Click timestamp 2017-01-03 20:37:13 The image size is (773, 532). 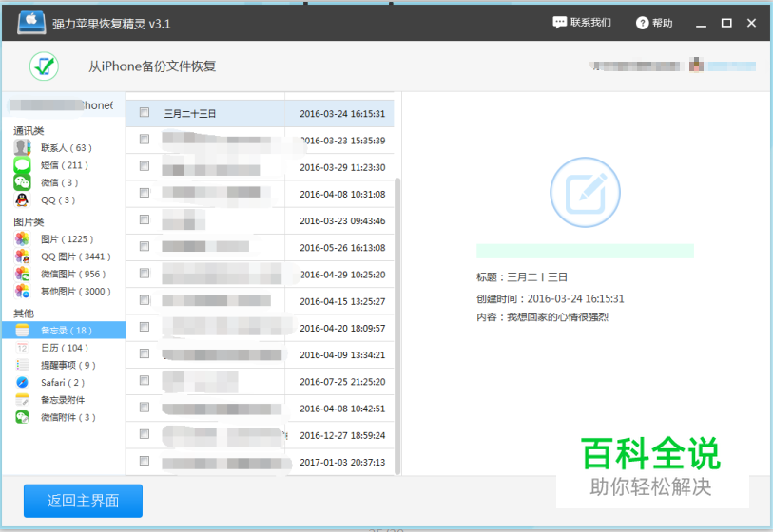pos(342,462)
